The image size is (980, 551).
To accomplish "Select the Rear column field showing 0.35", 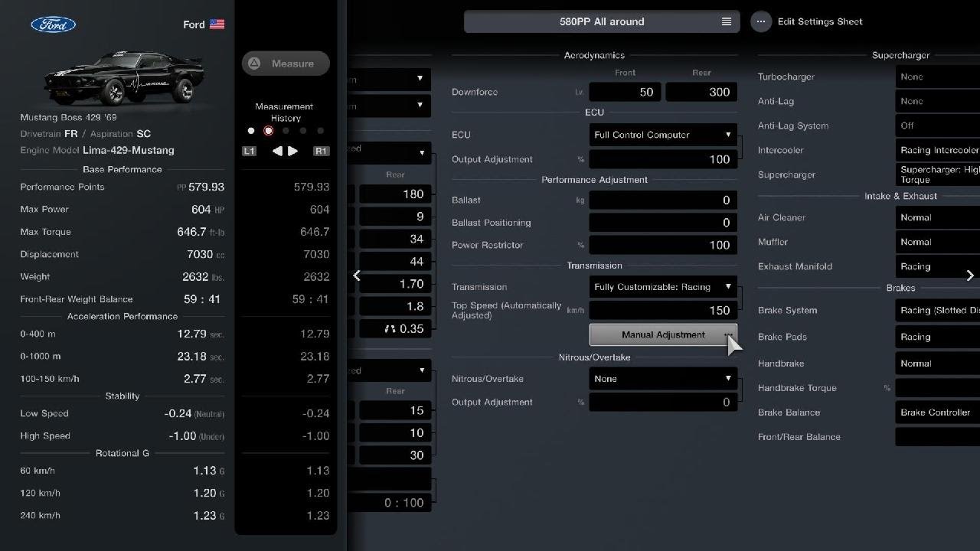I will click(x=395, y=328).
